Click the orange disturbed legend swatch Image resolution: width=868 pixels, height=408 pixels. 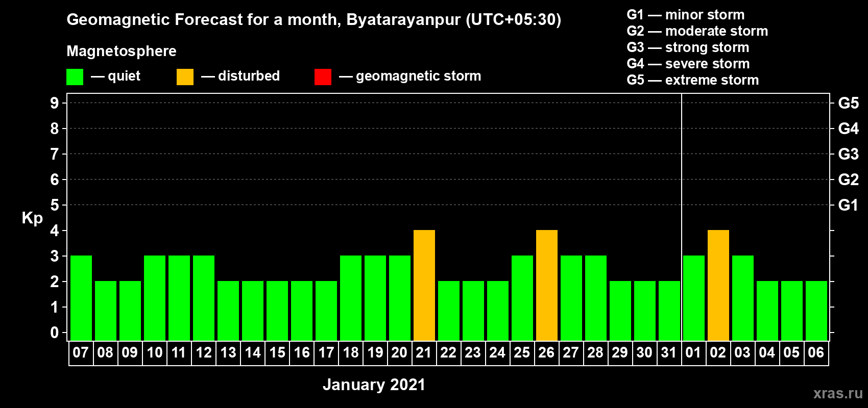click(x=185, y=77)
